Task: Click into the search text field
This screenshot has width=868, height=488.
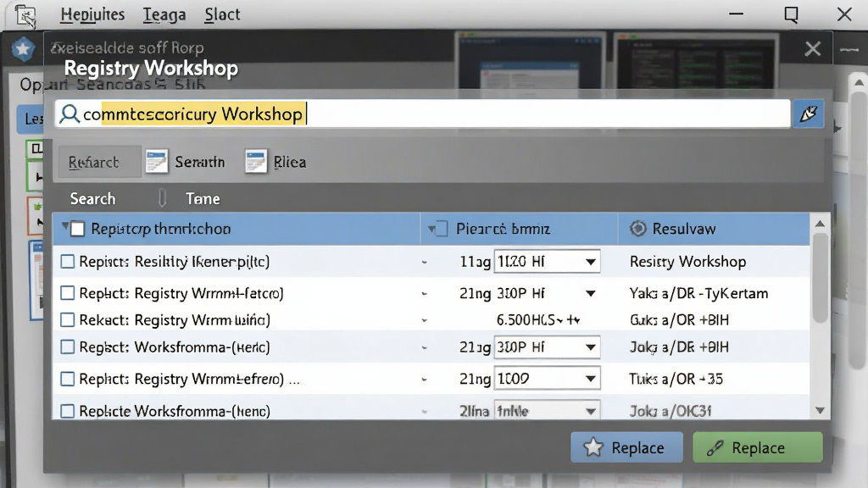Action: click(x=422, y=114)
